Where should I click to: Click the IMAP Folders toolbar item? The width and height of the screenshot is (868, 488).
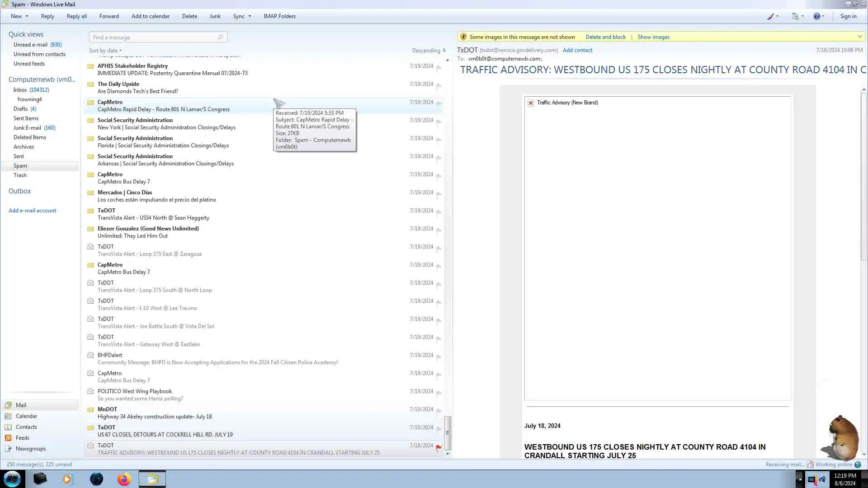pos(279,16)
